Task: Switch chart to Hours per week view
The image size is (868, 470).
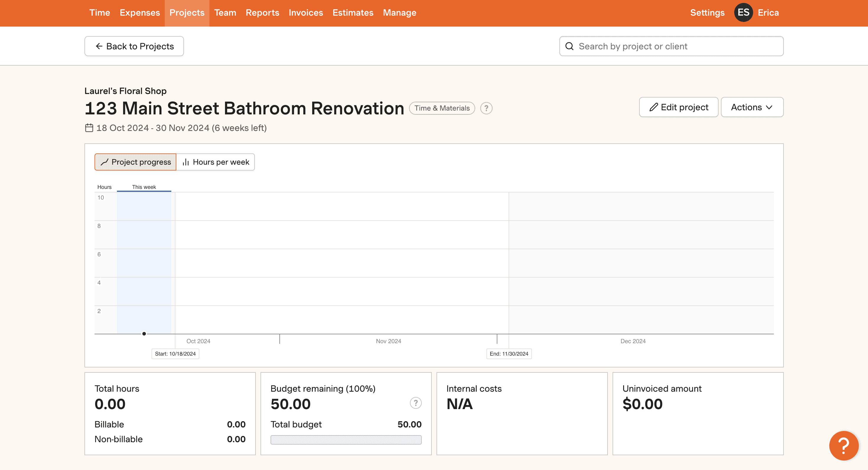Action: 216,162
